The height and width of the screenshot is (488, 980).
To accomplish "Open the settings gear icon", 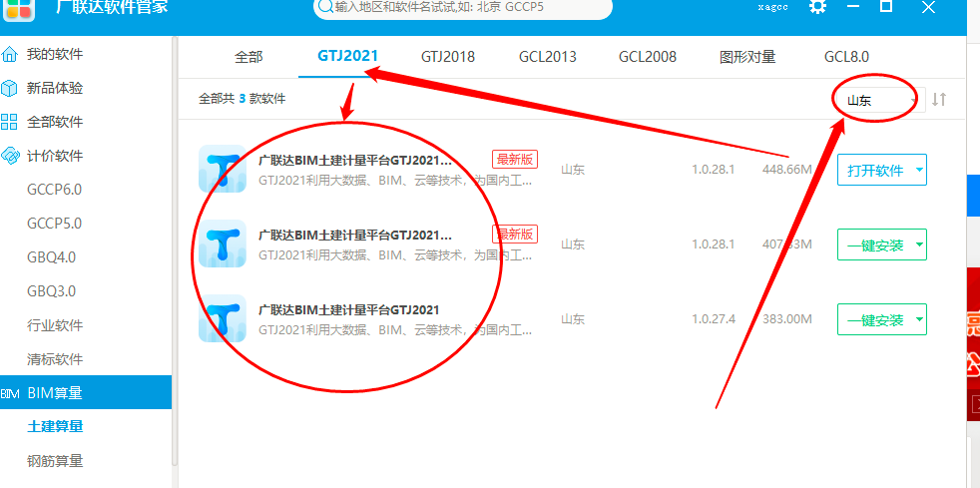I will 817,7.
